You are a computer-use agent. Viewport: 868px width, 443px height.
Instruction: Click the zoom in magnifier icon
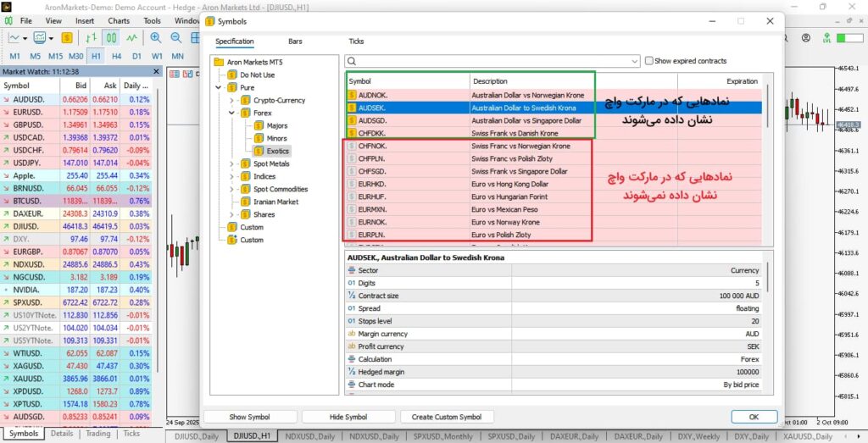click(156, 38)
